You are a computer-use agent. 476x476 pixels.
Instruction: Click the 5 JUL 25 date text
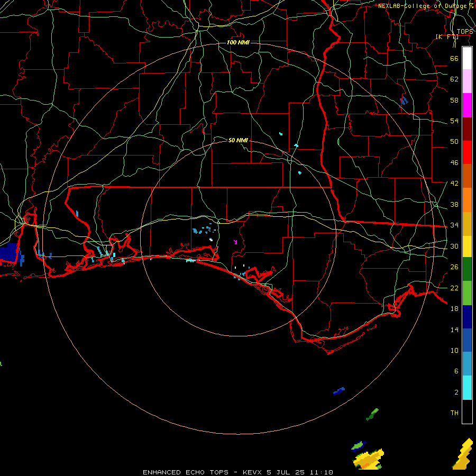pos(286,472)
